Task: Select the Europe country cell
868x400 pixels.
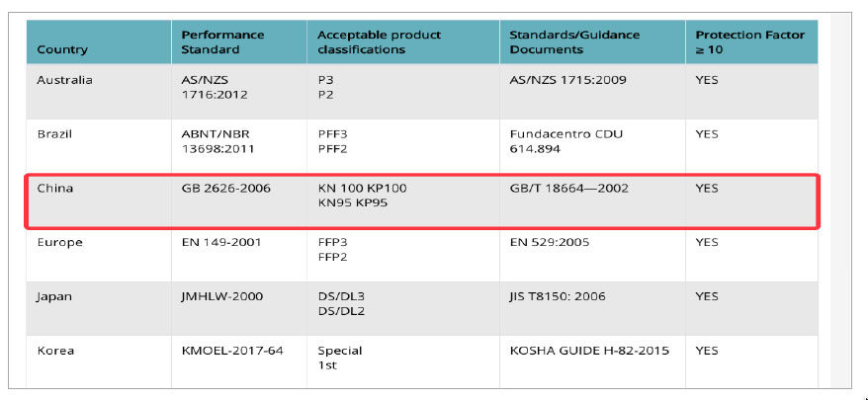Action: pyautogui.click(x=59, y=242)
